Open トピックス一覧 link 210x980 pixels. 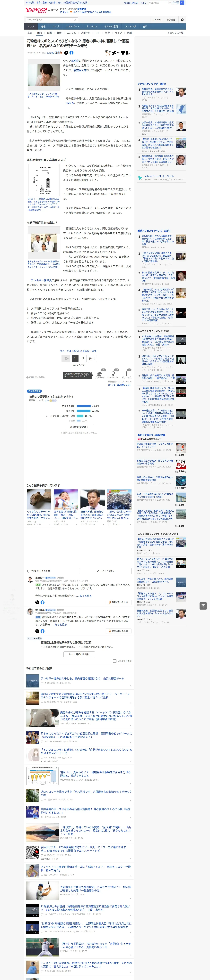(x=175, y=33)
